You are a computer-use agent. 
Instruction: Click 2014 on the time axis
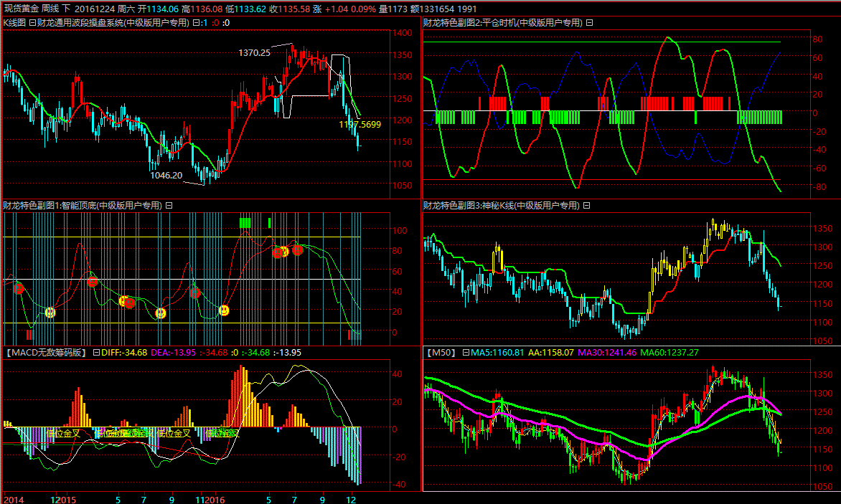click(14, 500)
